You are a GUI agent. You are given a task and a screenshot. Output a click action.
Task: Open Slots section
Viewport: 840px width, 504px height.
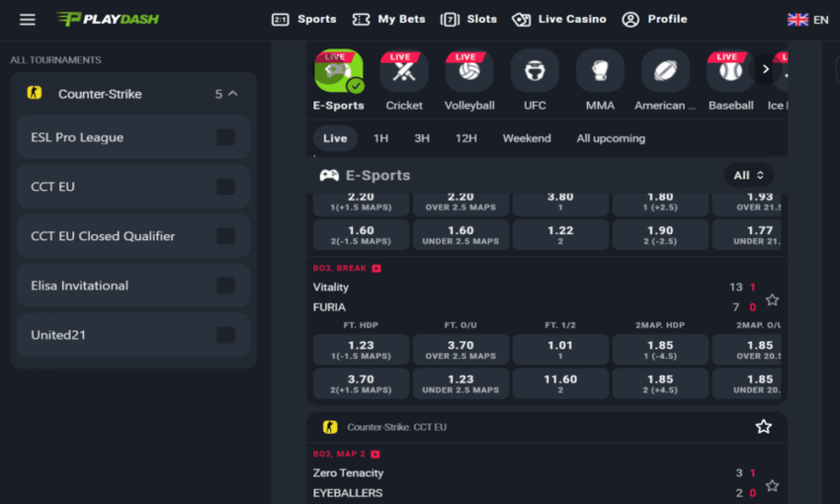(468, 20)
